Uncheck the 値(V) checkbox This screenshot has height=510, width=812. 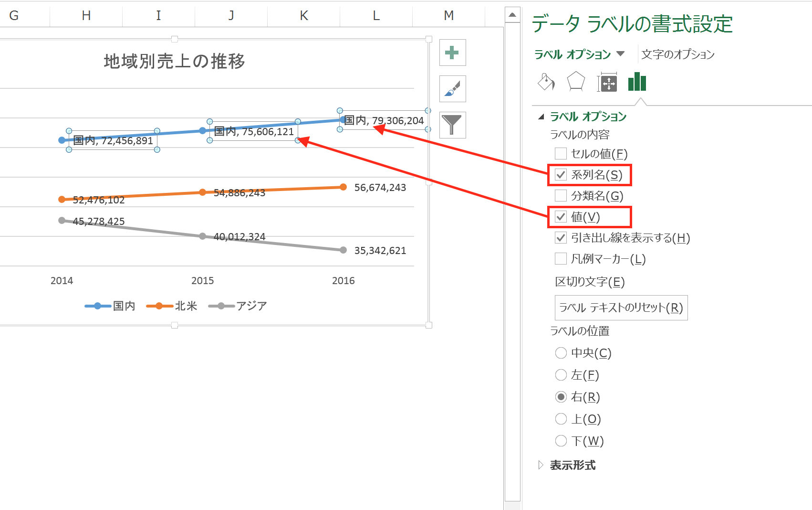(561, 217)
